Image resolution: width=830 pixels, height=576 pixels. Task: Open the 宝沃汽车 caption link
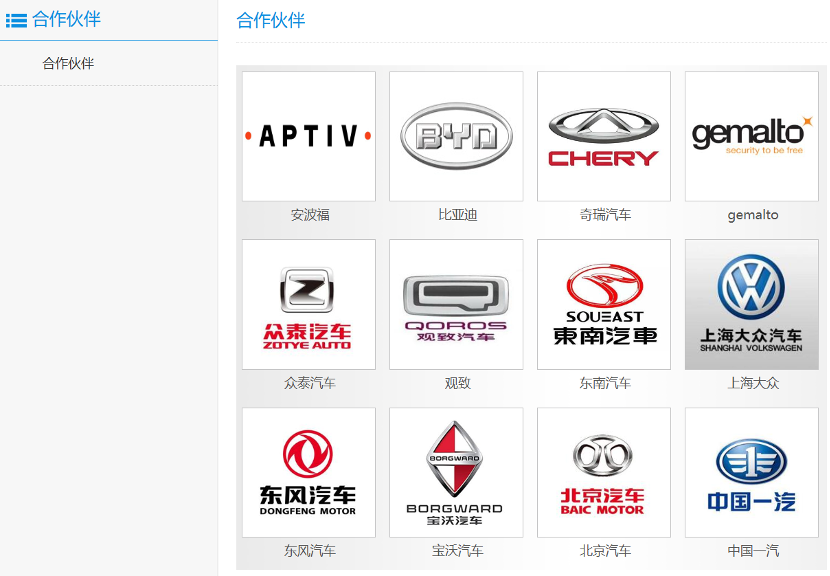click(458, 551)
